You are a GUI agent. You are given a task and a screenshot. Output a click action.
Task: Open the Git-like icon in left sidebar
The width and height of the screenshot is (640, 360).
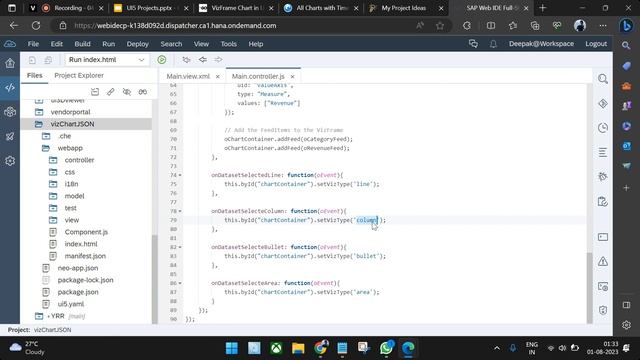tap(10, 112)
